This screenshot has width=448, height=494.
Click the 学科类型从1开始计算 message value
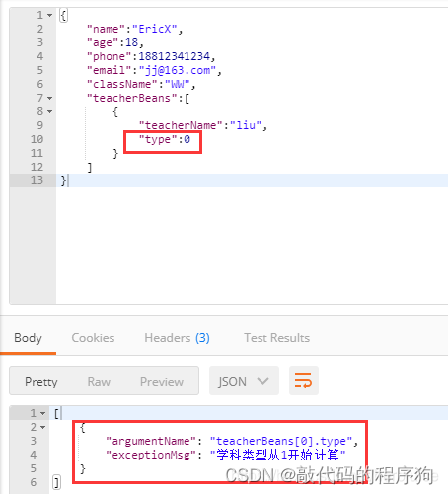click(278, 455)
